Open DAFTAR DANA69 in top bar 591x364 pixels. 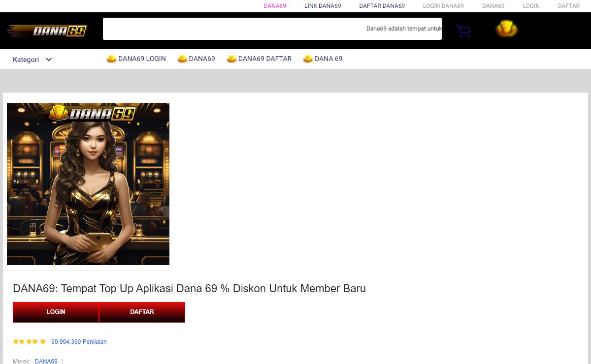[382, 6]
